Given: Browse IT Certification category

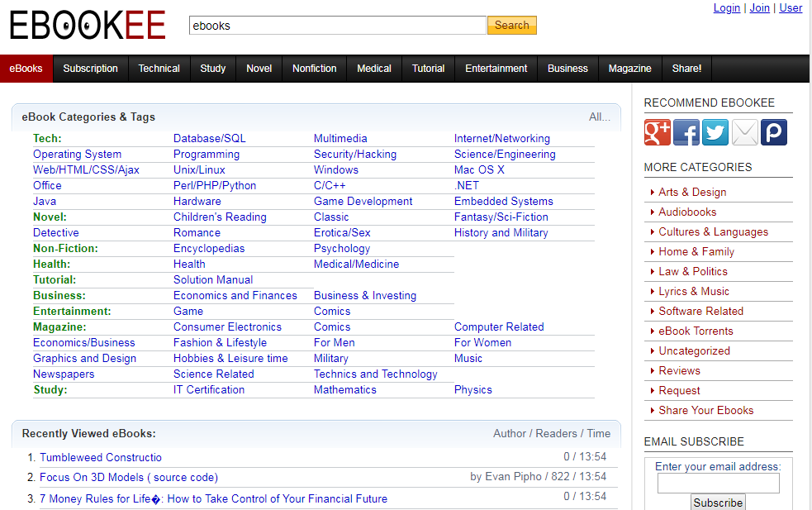Looking at the screenshot, I should pos(209,390).
